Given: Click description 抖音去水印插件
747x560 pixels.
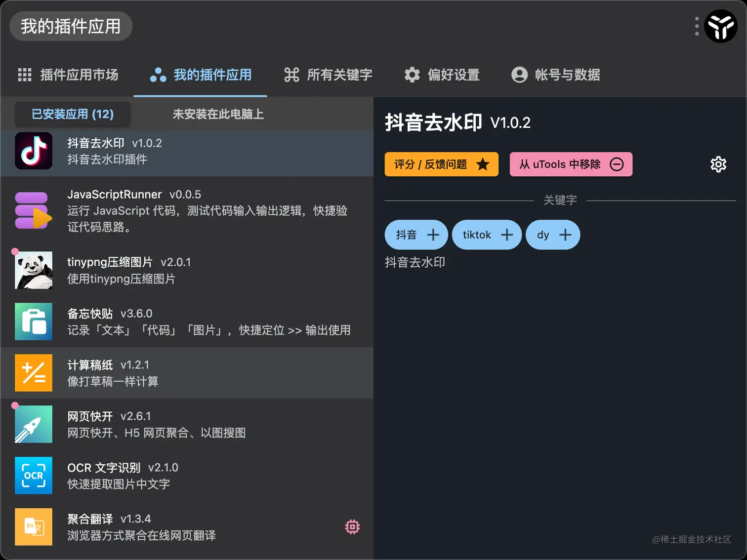Looking at the screenshot, I should 107,159.
